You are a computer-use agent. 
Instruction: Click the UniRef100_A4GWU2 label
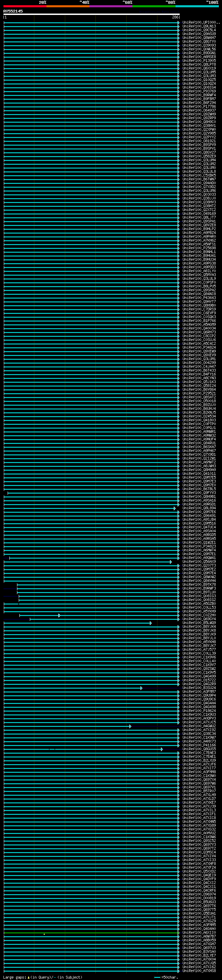199,726
